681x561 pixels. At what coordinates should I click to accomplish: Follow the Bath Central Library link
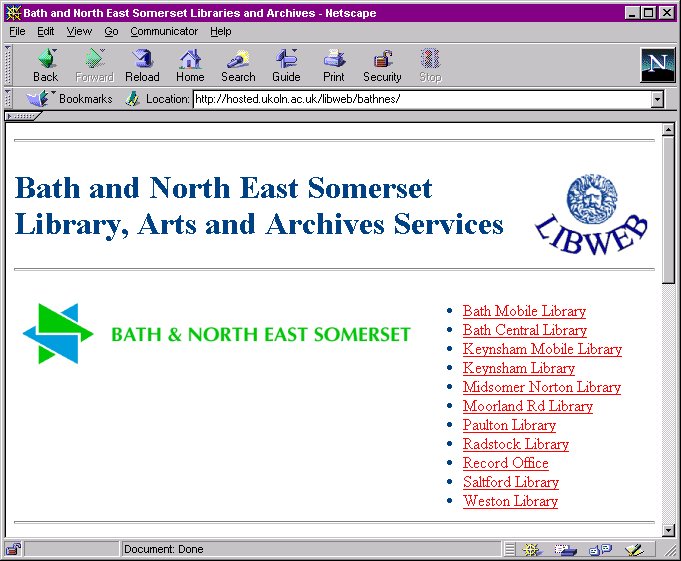pyautogui.click(x=525, y=330)
